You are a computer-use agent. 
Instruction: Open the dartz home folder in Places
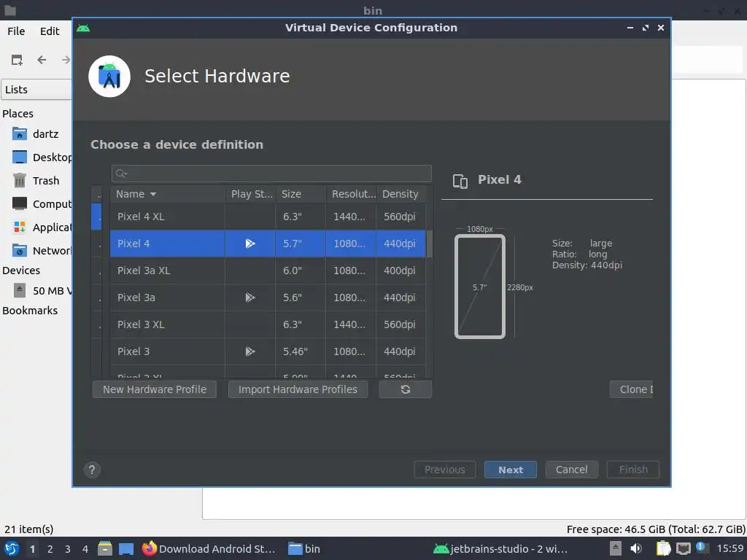click(36, 134)
